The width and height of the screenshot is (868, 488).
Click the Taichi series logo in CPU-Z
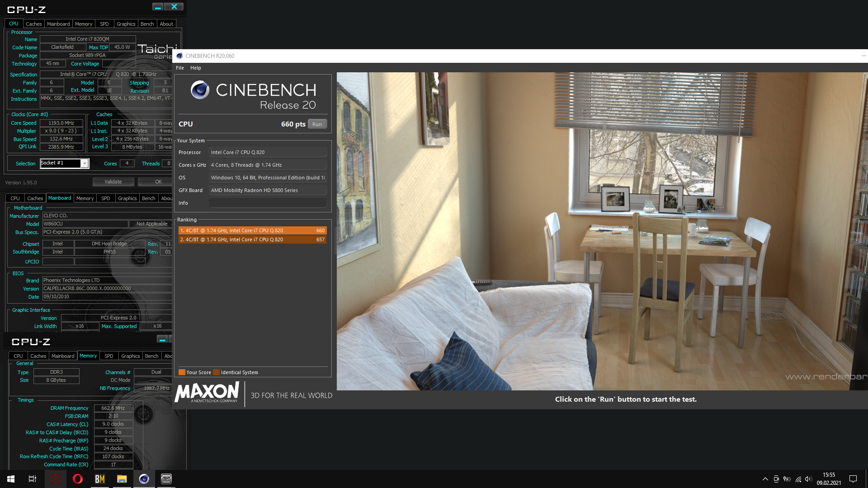click(157, 51)
